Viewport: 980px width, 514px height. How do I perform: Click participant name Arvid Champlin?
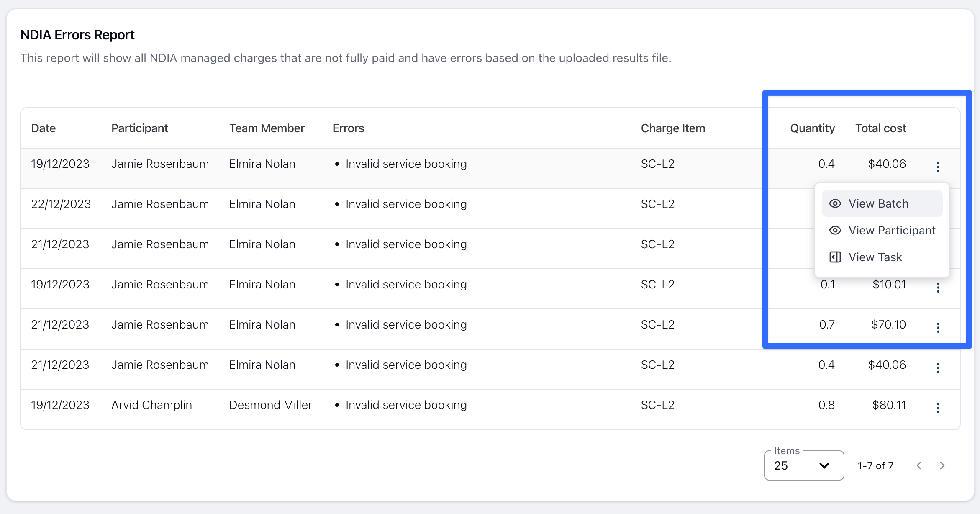[x=151, y=405]
